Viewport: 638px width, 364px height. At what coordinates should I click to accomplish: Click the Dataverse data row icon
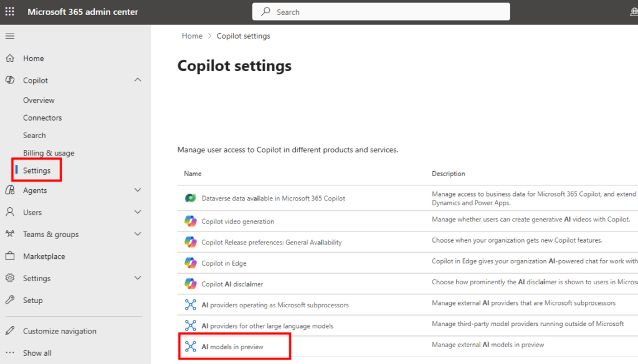click(191, 198)
